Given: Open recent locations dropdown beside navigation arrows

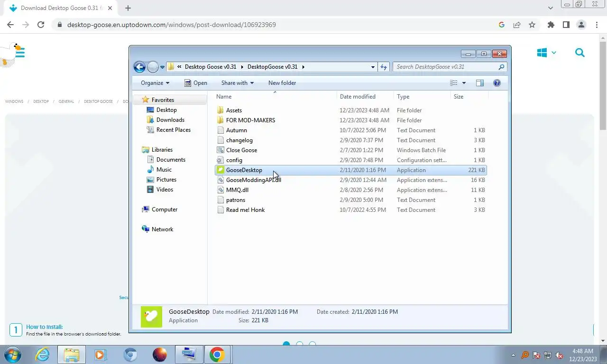Looking at the screenshot, I should [162, 67].
